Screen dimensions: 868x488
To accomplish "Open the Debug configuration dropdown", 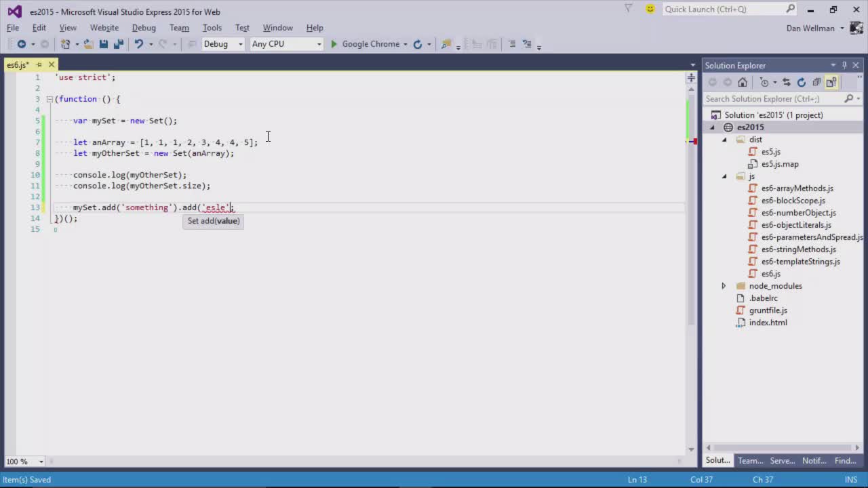I will pos(222,44).
